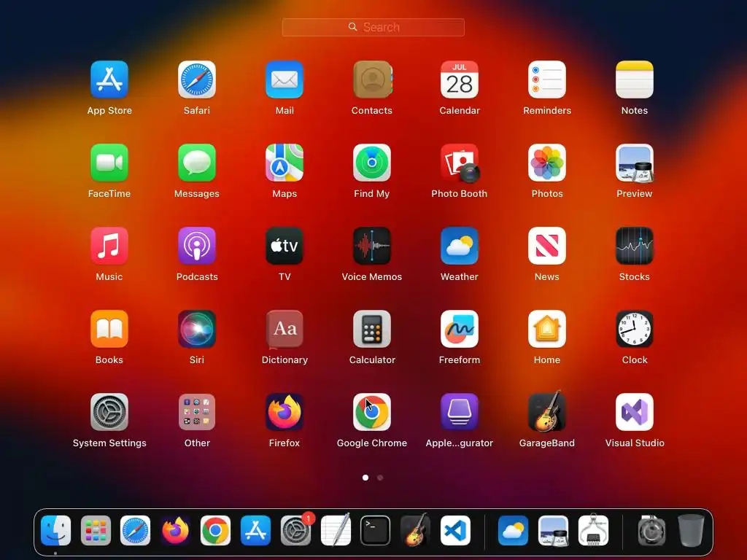The width and height of the screenshot is (747, 560).
Task: Click the Launchpad icon in the Dock
Action: (x=96, y=531)
